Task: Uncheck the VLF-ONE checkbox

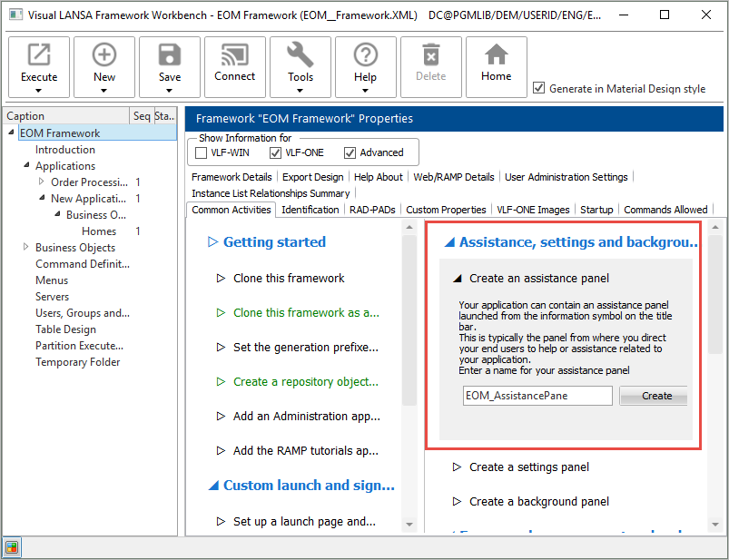Action: pyautogui.click(x=275, y=152)
